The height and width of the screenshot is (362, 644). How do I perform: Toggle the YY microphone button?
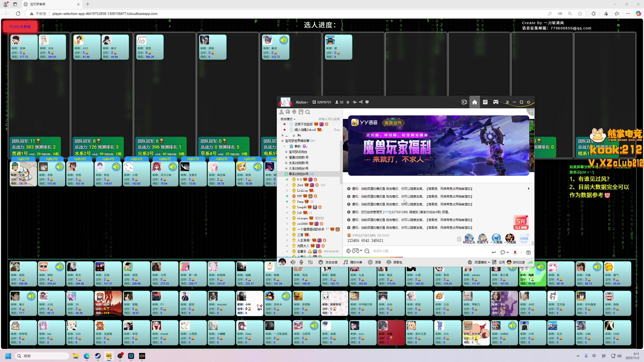click(301, 262)
